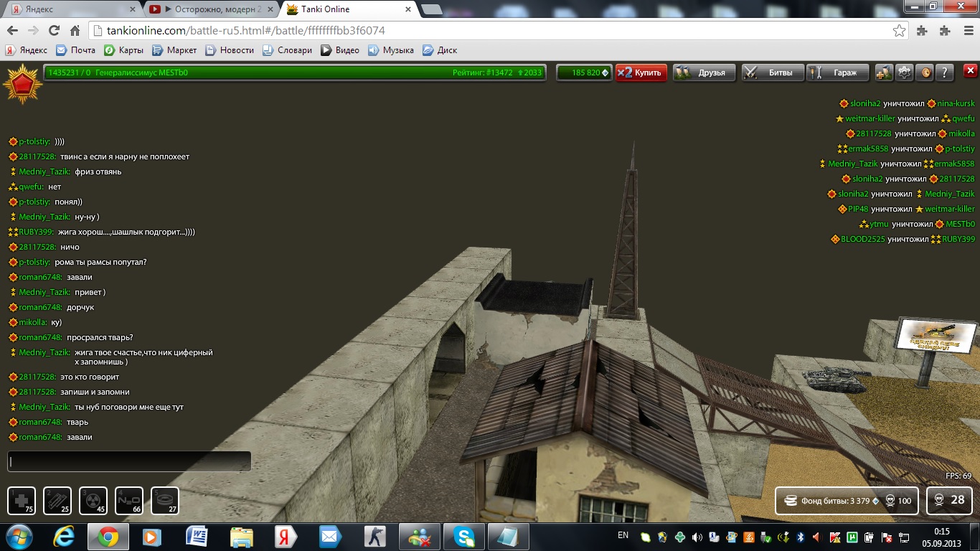Open the Видео bookmark
This screenshot has width=980, height=551.
[x=340, y=50]
